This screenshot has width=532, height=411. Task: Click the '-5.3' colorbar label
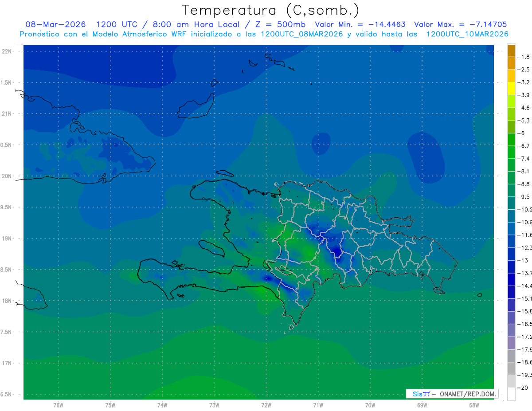pos(524,121)
